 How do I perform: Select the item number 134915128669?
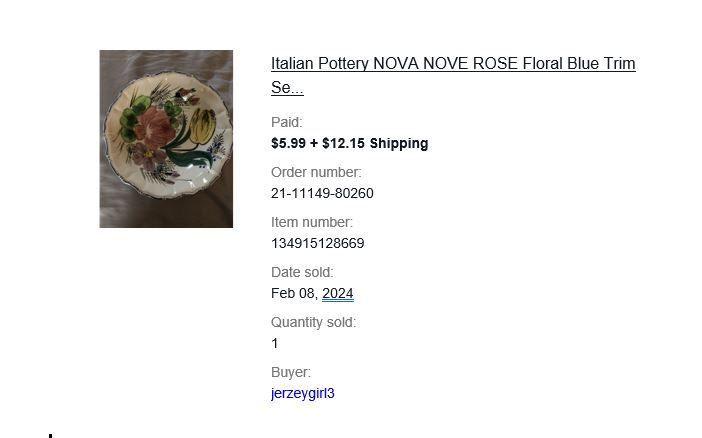317,243
